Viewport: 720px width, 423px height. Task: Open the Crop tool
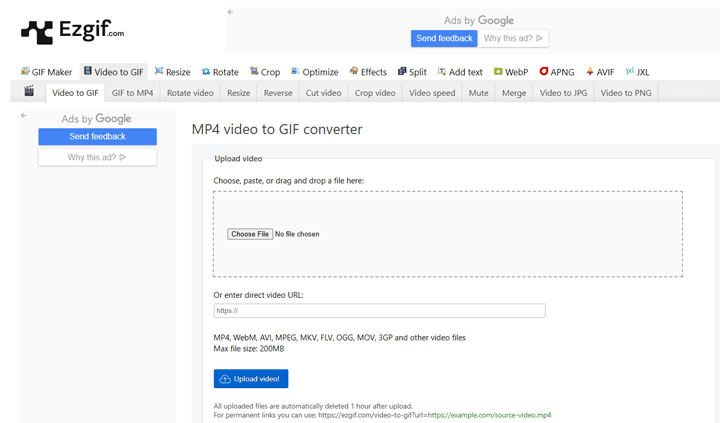point(265,72)
